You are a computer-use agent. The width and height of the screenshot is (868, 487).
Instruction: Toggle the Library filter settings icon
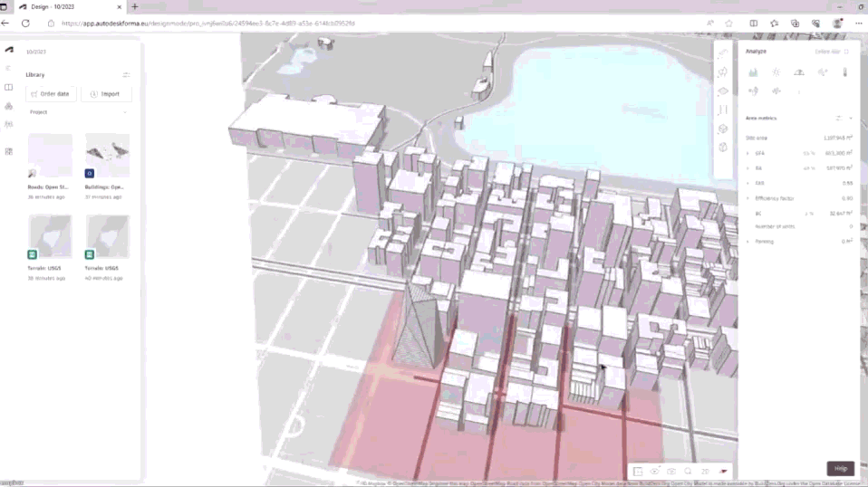click(126, 74)
